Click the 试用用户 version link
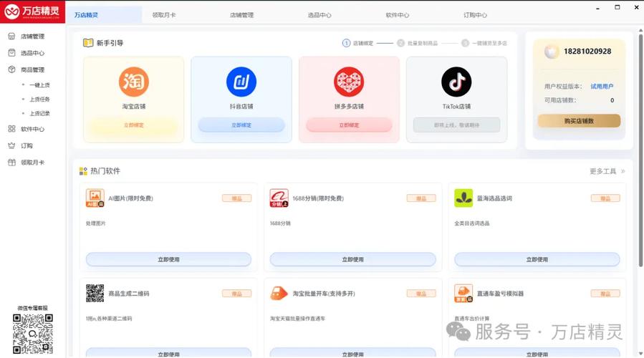This screenshot has width=644, height=358. (602, 87)
